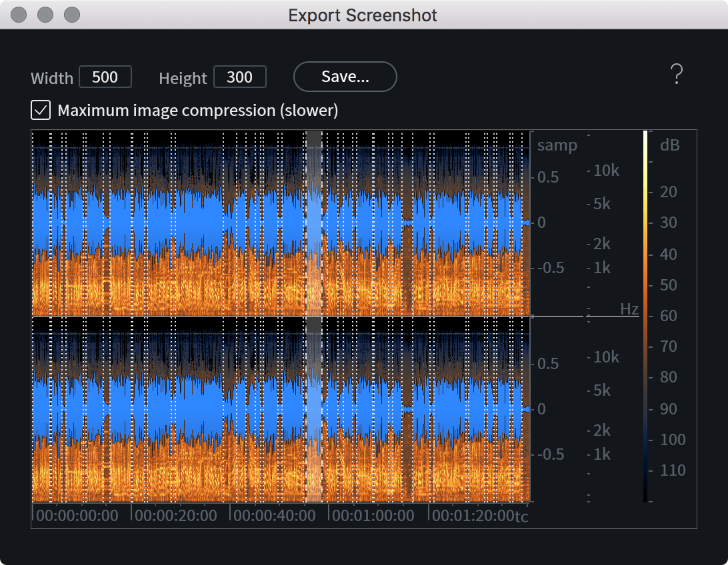Click the 10k frequency mark in bottom channel

point(607,356)
